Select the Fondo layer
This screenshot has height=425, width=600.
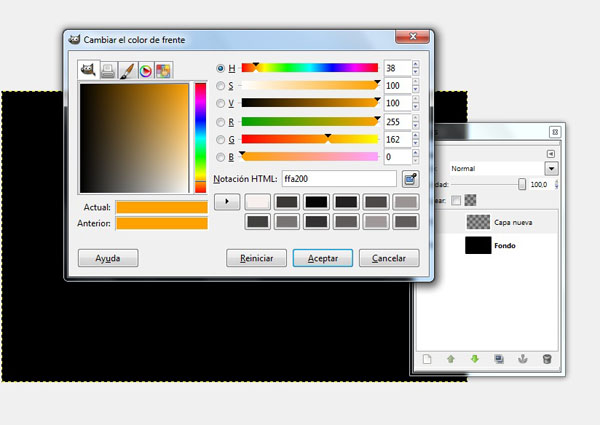pos(496,245)
